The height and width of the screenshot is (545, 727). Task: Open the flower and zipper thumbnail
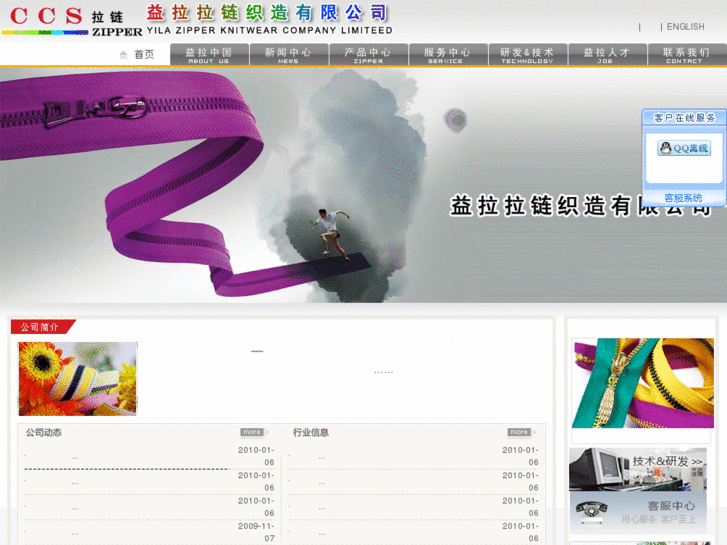[78, 379]
